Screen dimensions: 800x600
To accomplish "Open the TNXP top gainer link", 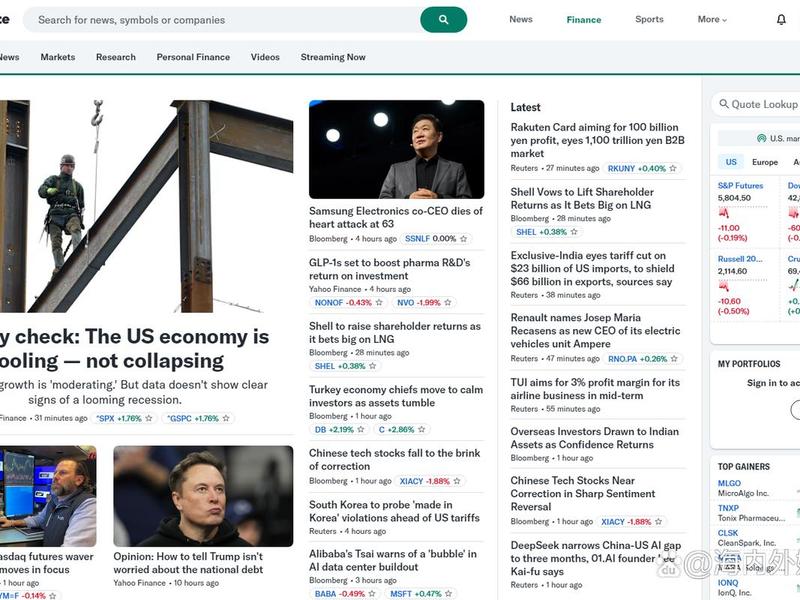I will (728, 508).
